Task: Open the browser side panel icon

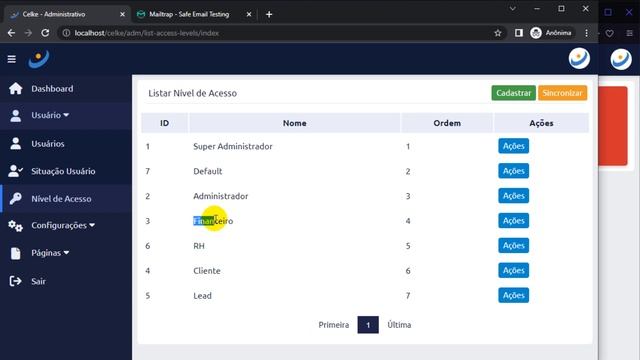Action: (x=518, y=33)
